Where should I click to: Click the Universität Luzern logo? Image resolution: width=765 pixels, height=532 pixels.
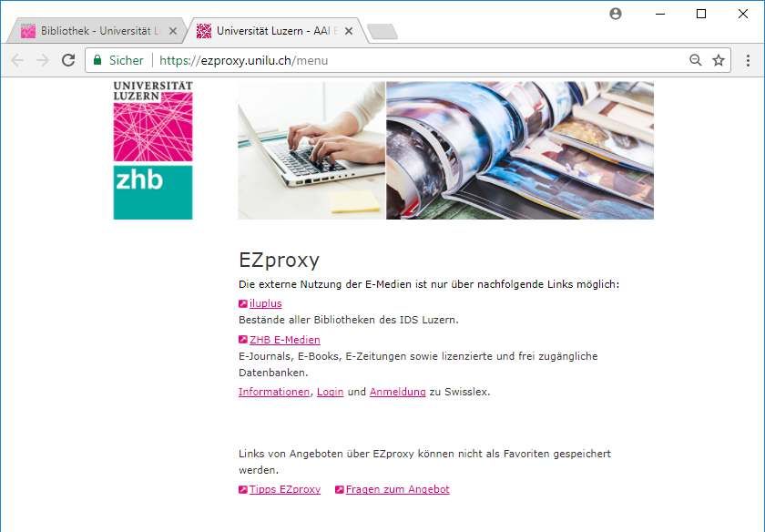pos(153,121)
